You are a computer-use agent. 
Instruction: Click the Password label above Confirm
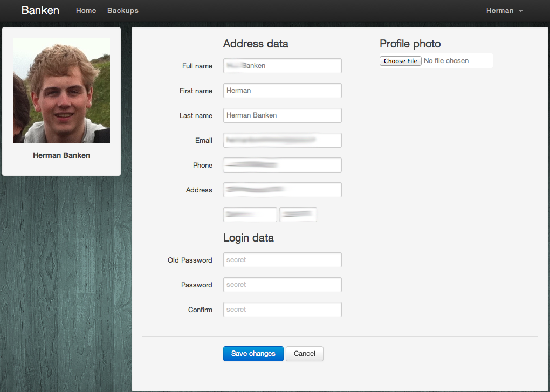point(196,285)
